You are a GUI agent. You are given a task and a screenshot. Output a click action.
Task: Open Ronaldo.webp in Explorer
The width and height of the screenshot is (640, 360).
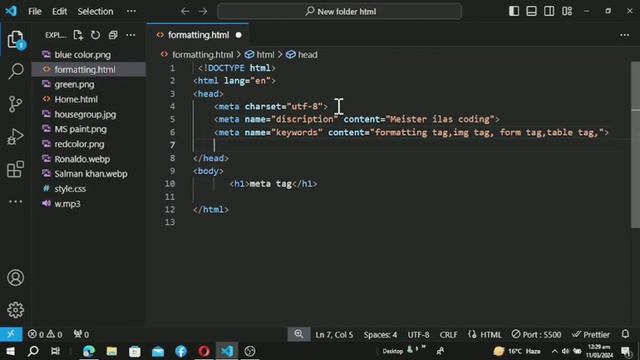89,159
